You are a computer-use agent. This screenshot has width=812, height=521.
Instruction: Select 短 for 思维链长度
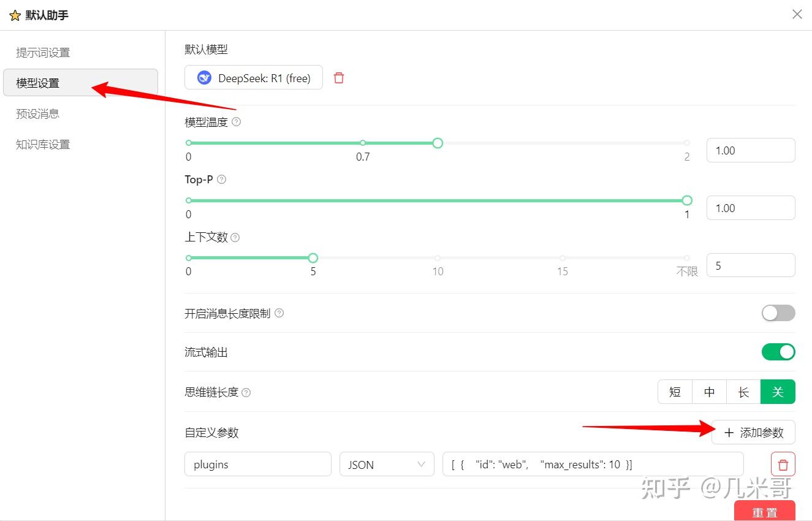[675, 392]
